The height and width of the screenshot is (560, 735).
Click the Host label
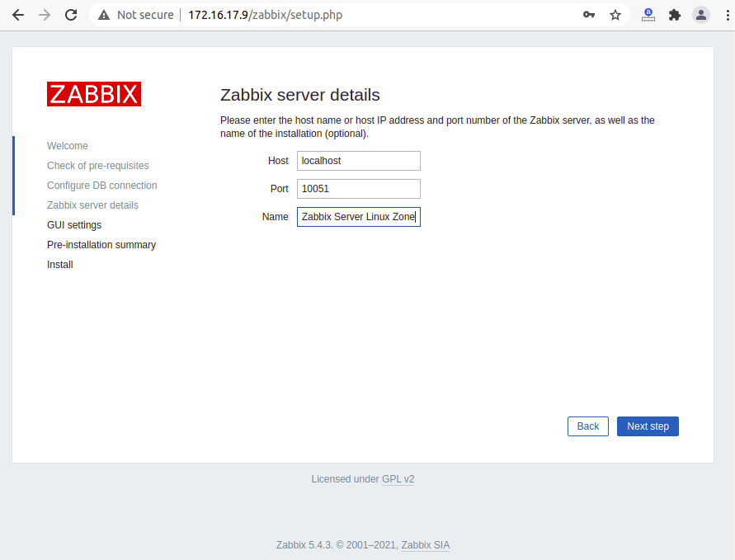(278, 161)
